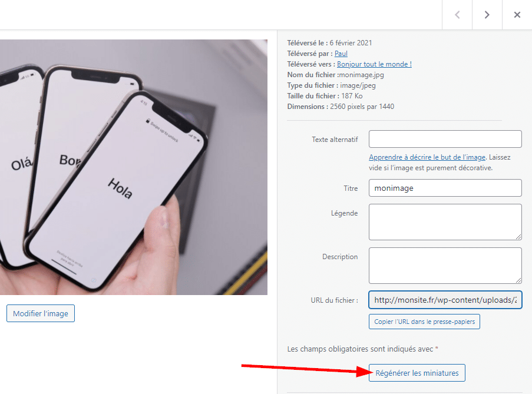The width and height of the screenshot is (532, 394).
Task: Open the Bonjour tout le monde ! link
Action: 374,64
